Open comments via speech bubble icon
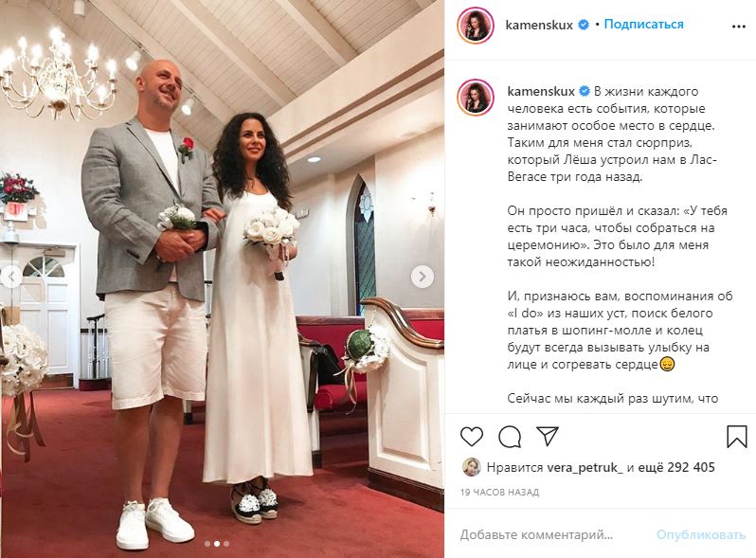Screen dimensions: 756x558 pos(510,437)
